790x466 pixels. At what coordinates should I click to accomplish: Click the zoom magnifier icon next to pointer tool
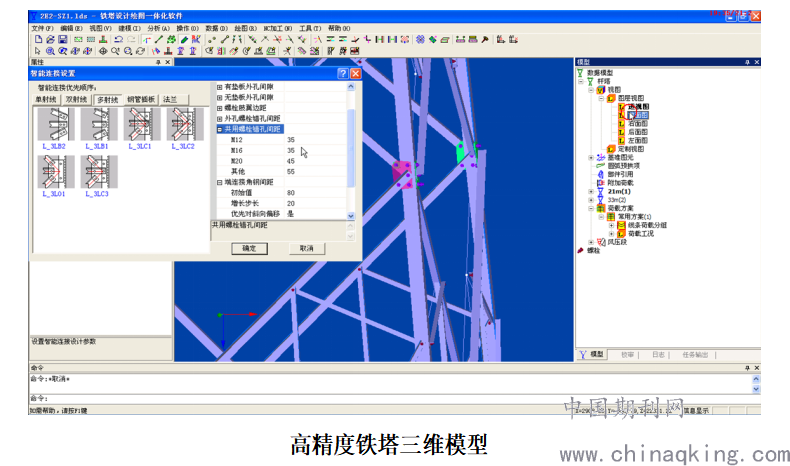tap(50, 51)
